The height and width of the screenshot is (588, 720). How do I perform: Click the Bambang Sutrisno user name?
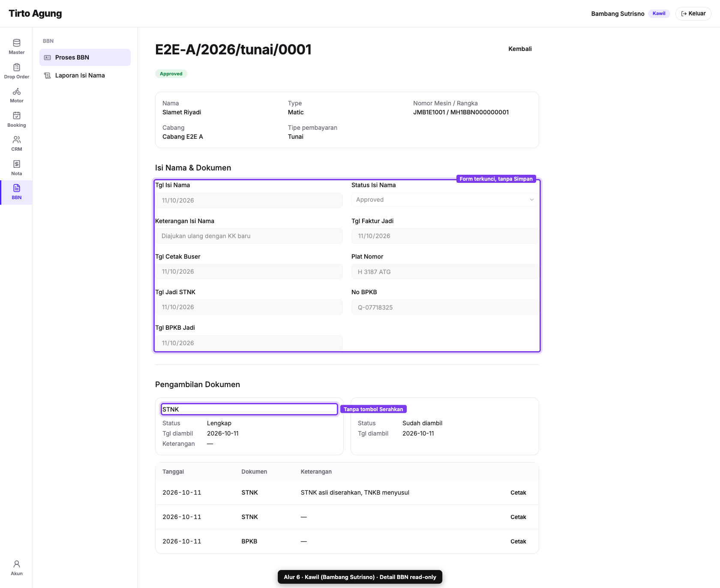(x=618, y=14)
